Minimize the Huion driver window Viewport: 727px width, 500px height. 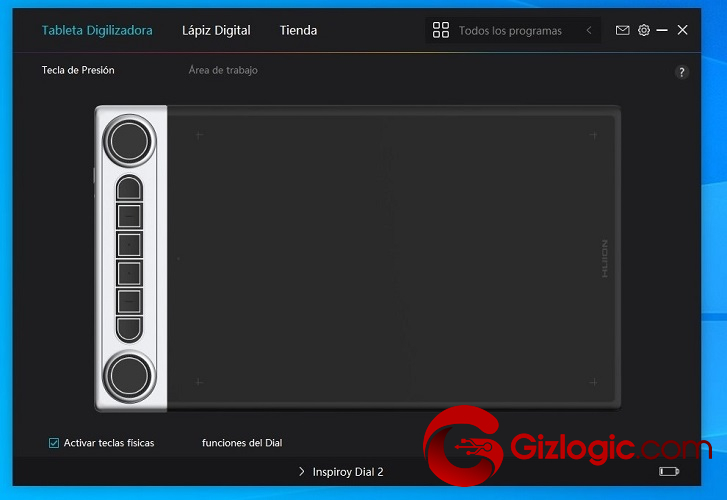pos(662,30)
